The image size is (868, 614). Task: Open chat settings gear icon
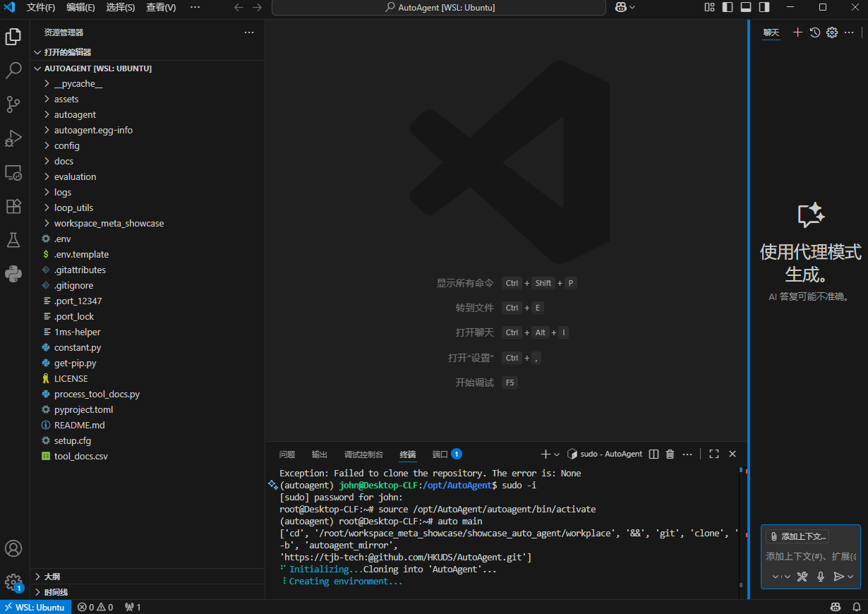(x=832, y=32)
